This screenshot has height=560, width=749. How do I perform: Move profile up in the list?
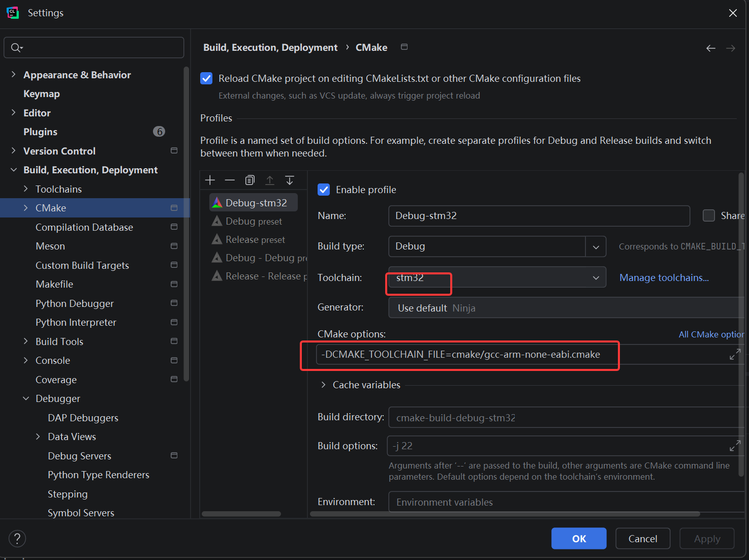(270, 180)
